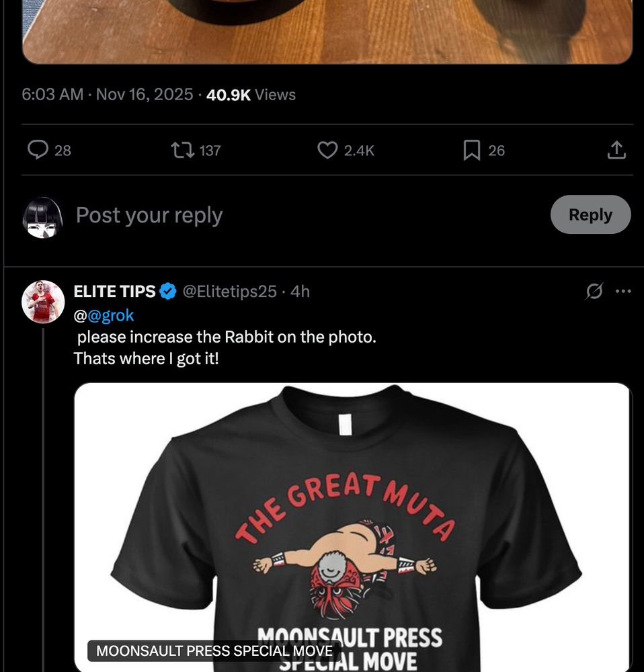The image size is (644, 672).
Task: Repost using the retweet arrows icon
Action: (182, 151)
